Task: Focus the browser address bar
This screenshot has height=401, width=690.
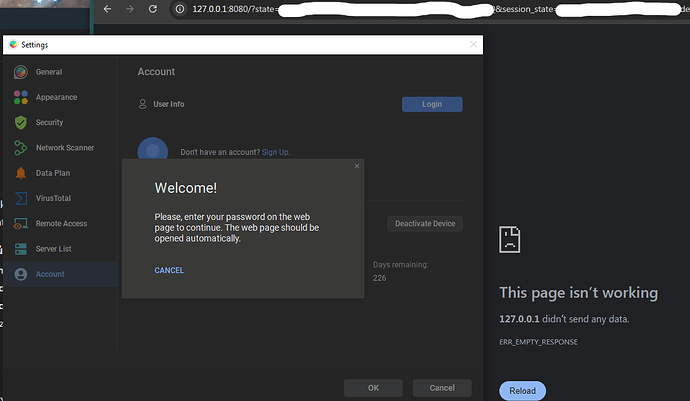Action: pos(400,9)
